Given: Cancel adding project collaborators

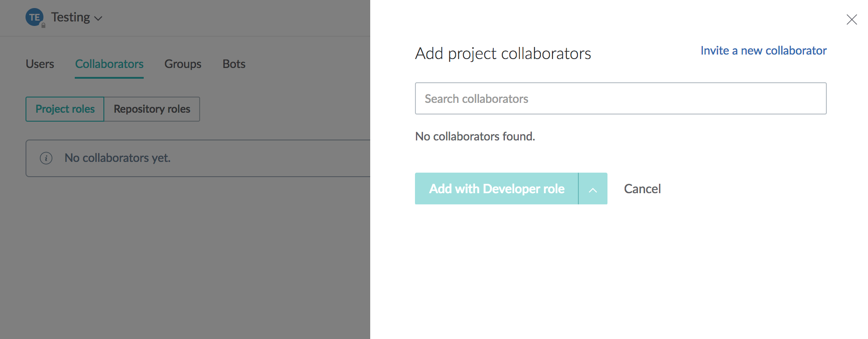Looking at the screenshot, I should click(x=642, y=188).
